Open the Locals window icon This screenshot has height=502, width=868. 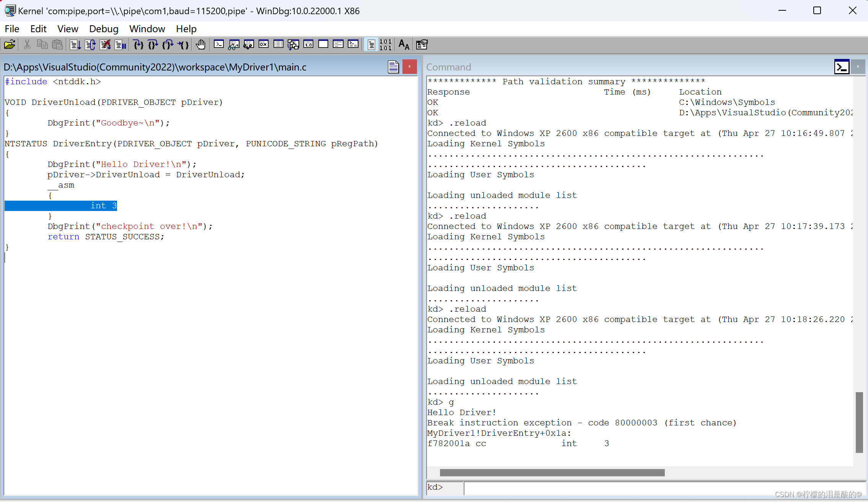coord(249,45)
